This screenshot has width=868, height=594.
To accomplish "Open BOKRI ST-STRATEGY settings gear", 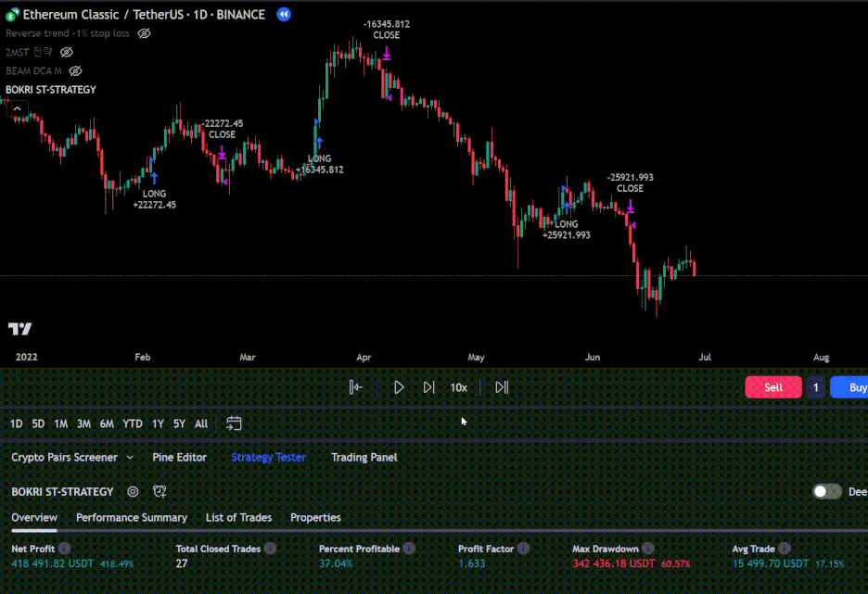I will point(133,492).
